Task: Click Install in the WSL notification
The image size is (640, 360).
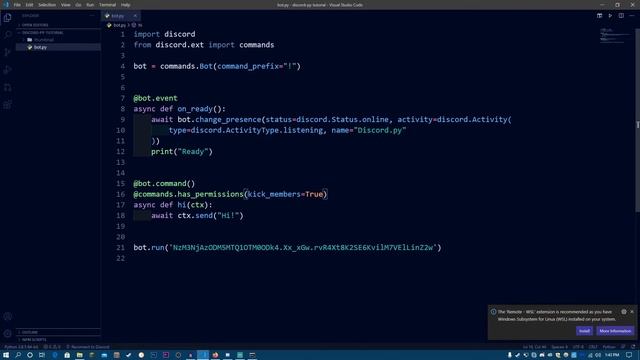Action: click(584, 331)
